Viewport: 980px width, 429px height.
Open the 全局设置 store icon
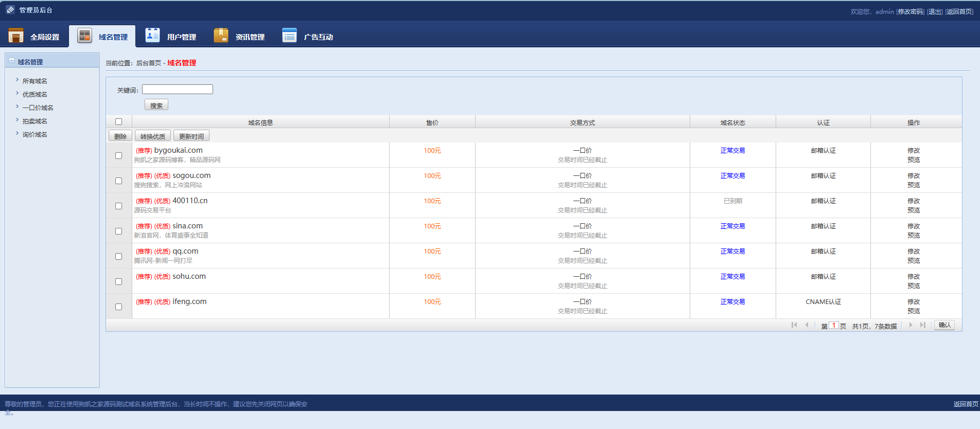coord(16,35)
